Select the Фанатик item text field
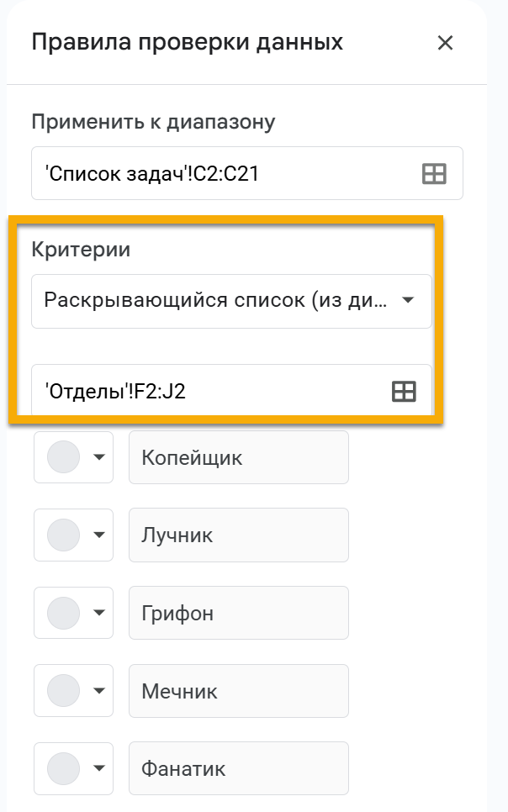508x812 pixels. tap(239, 768)
